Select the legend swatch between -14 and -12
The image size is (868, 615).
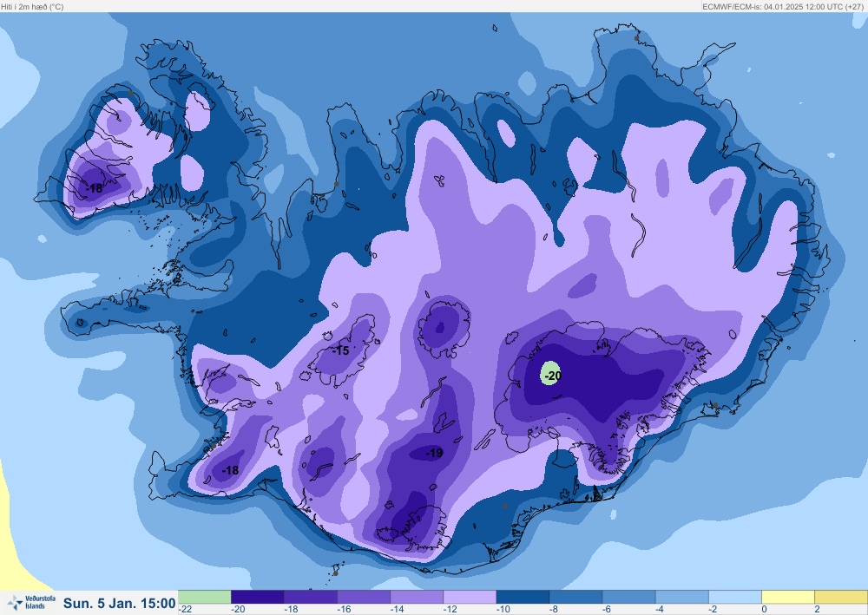[417, 597]
